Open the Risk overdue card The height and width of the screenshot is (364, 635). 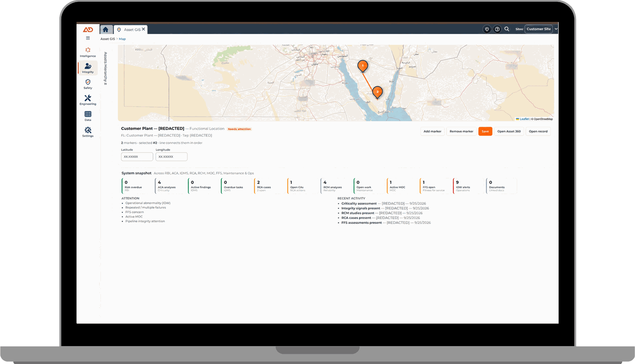coord(137,186)
